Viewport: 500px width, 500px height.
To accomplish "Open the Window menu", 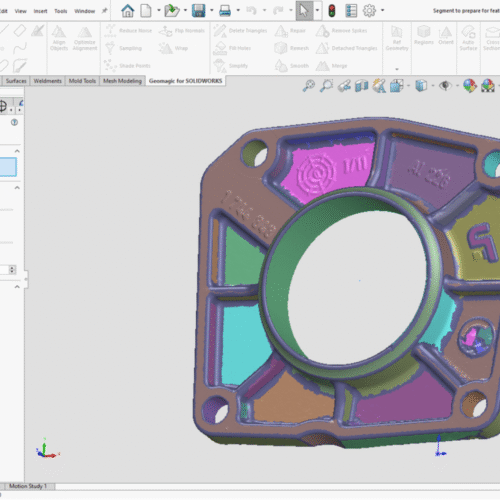I will (x=85, y=11).
